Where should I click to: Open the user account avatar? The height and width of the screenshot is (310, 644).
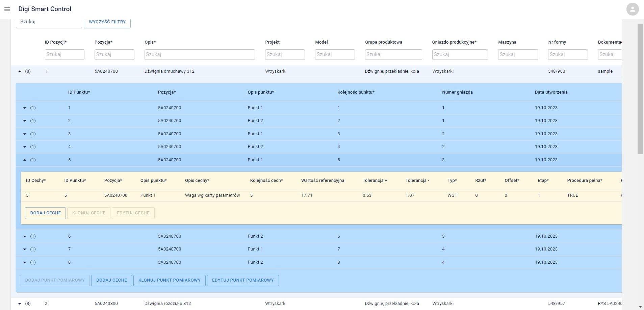point(633,9)
